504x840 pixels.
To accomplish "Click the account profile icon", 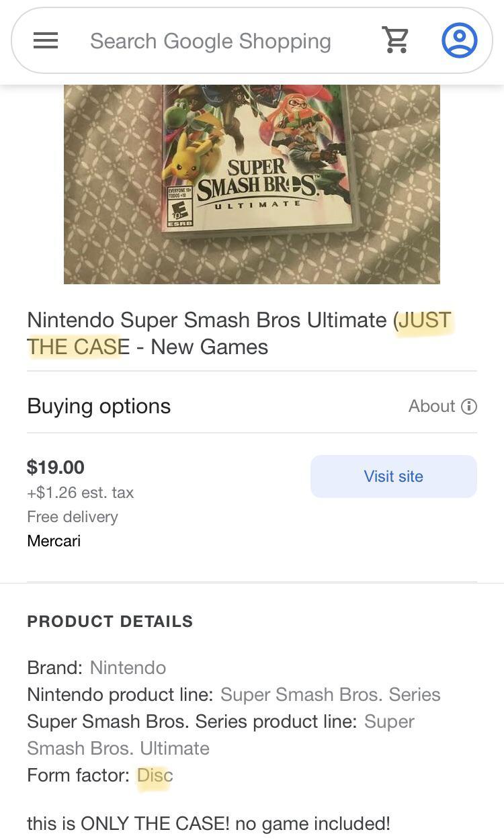I will coord(460,40).
